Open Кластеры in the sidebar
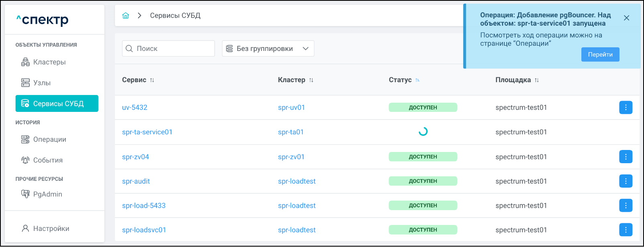The width and height of the screenshot is (644, 247). pyautogui.click(x=49, y=62)
